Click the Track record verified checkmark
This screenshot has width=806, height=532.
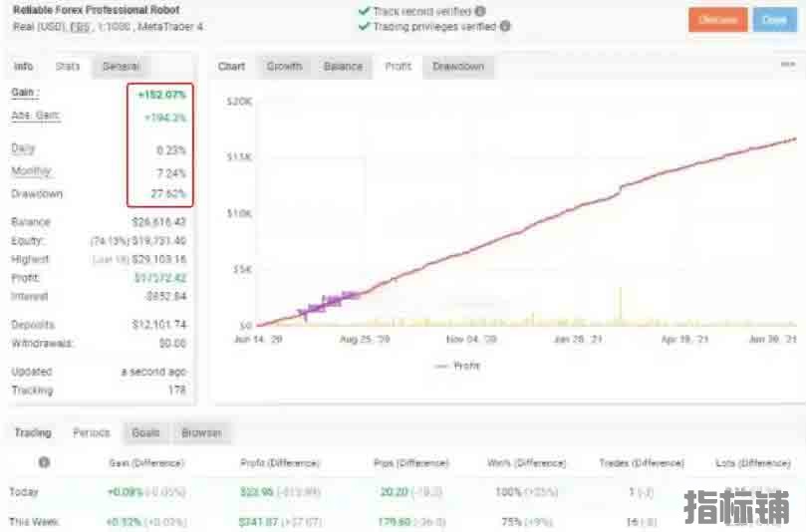364,11
